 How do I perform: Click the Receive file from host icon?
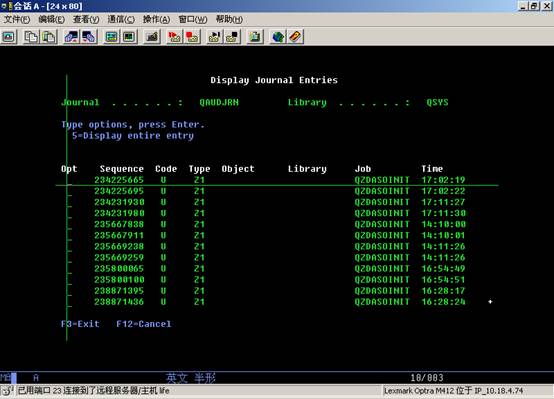(89, 37)
